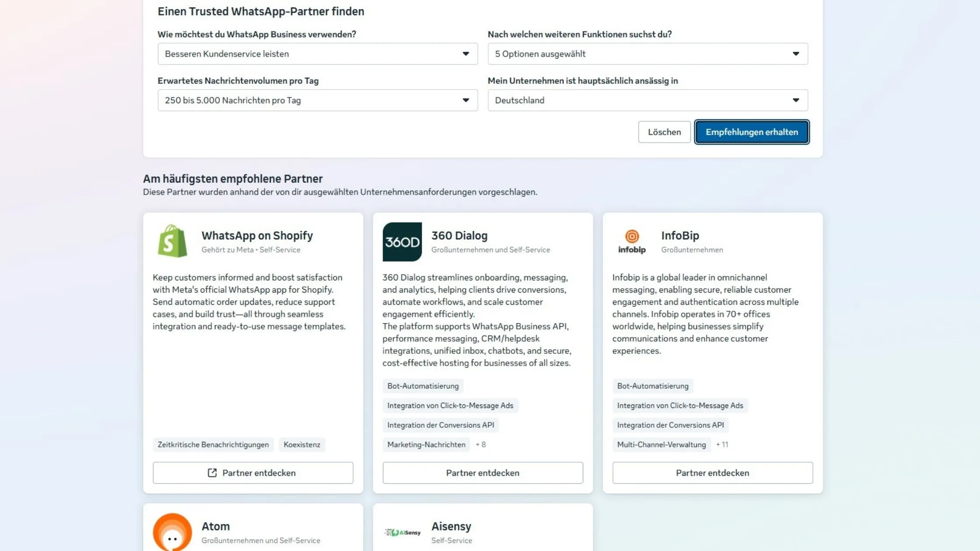Click 'Partner entdecken' on the InfoBip card
This screenshot has height=551, width=980.
(712, 473)
